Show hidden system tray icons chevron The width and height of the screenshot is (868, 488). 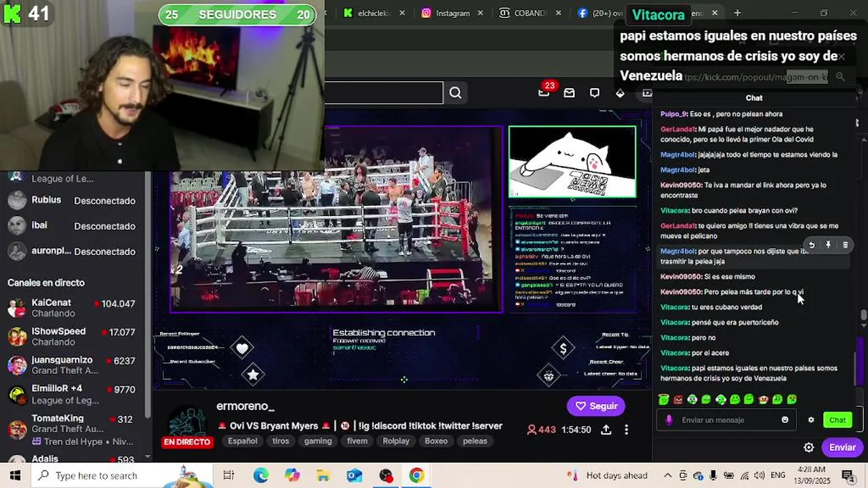(x=667, y=475)
